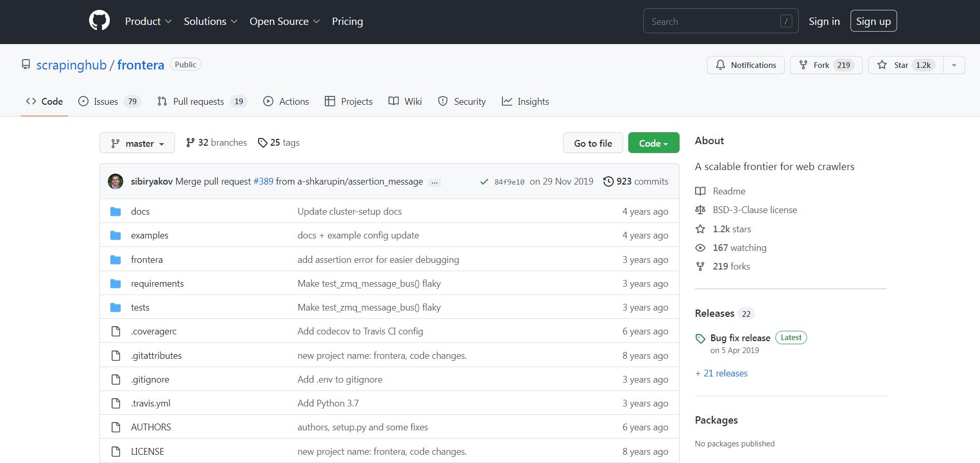Click the LICENSE file icon
The height and width of the screenshot is (463, 980).
pos(116,452)
